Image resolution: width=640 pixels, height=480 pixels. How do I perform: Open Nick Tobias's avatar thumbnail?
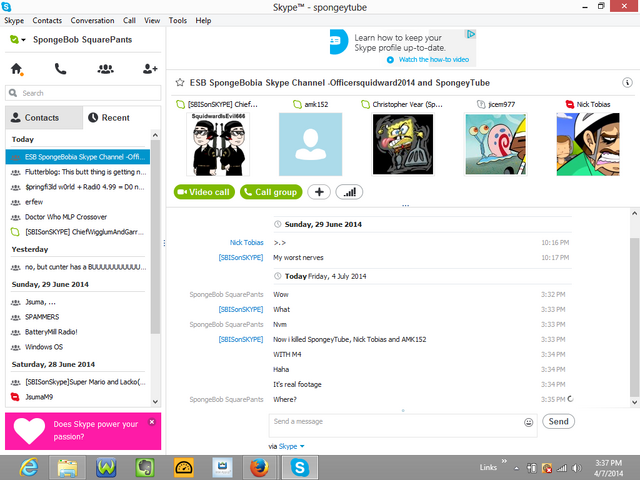pyautogui.click(x=588, y=144)
